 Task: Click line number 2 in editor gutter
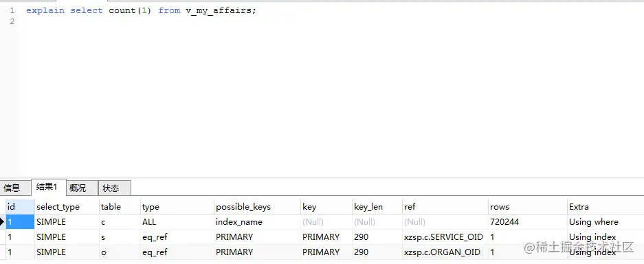pyautogui.click(x=12, y=21)
